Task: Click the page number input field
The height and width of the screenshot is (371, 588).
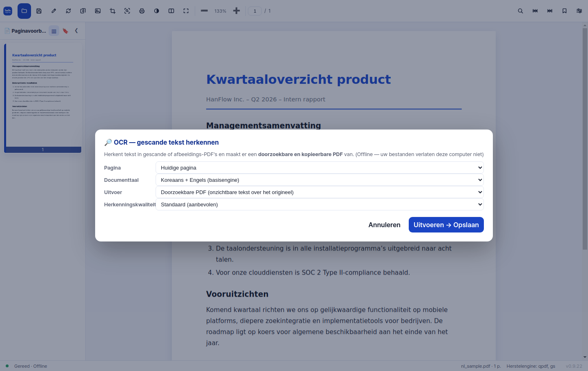Action: 255,11
